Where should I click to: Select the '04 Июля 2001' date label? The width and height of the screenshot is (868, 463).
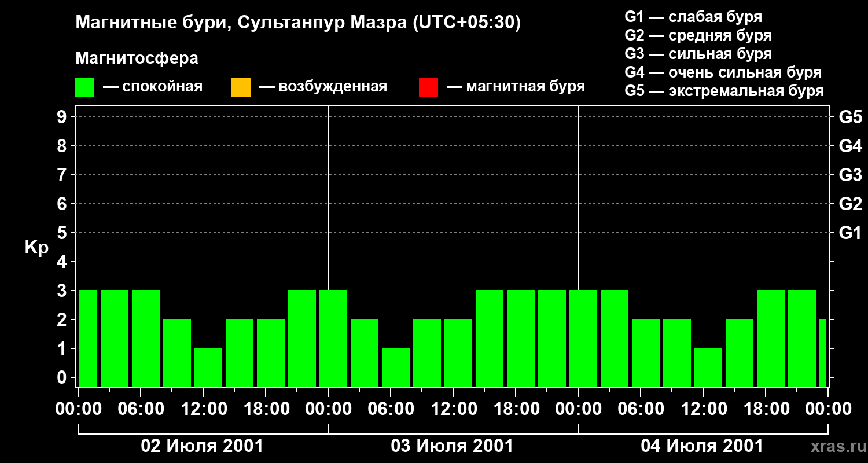point(702,446)
